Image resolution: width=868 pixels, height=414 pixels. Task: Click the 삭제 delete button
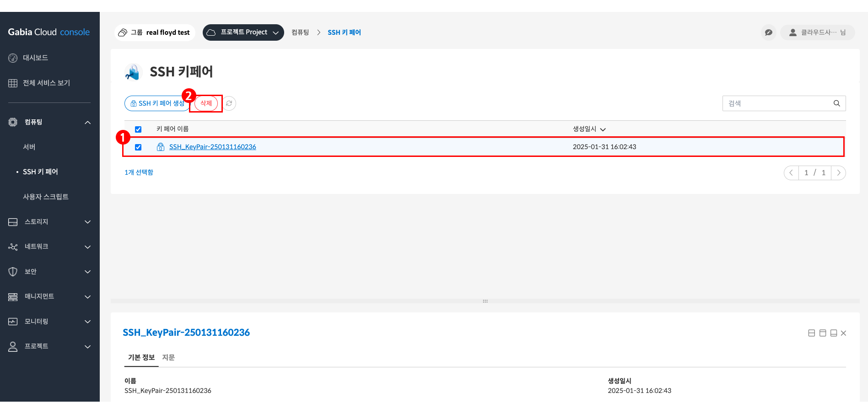(x=206, y=103)
